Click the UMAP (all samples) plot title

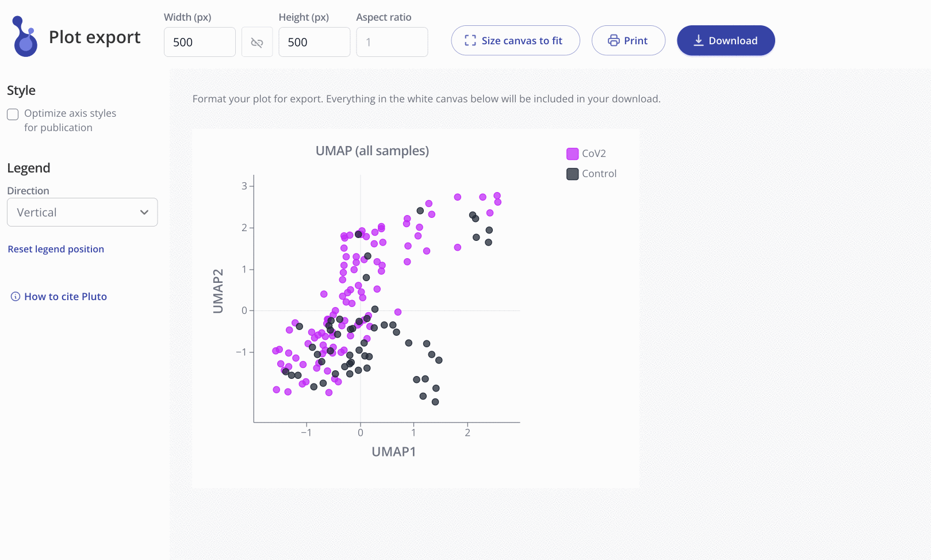coord(372,151)
